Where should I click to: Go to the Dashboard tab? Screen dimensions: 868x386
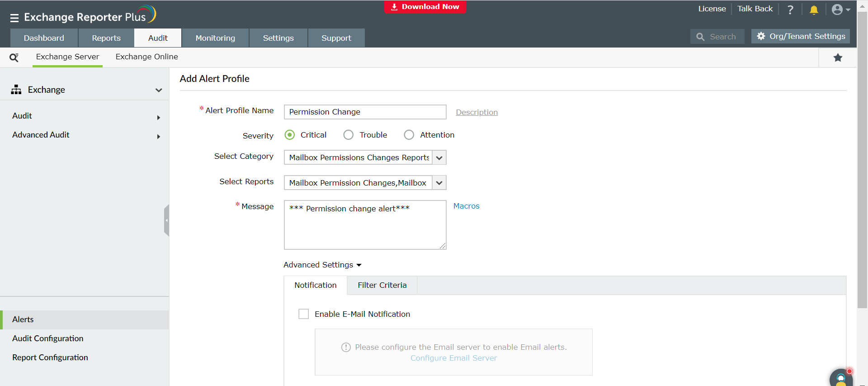pyautogui.click(x=44, y=38)
